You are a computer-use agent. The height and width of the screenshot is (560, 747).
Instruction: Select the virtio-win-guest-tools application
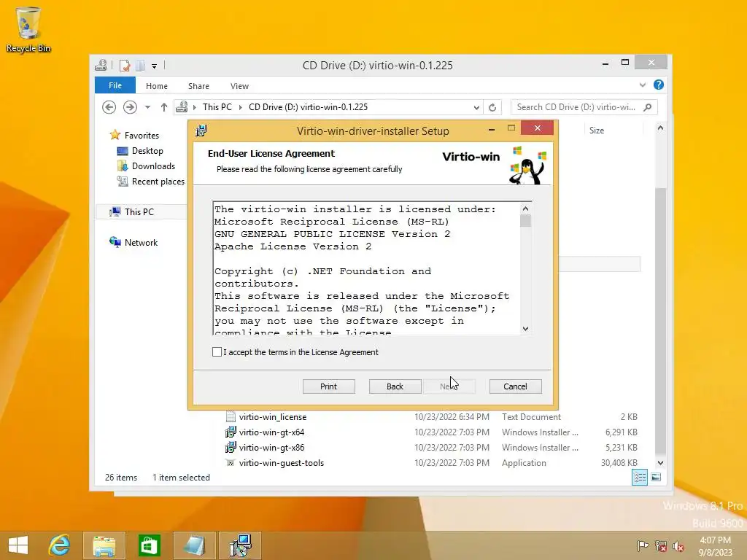coord(281,463)
